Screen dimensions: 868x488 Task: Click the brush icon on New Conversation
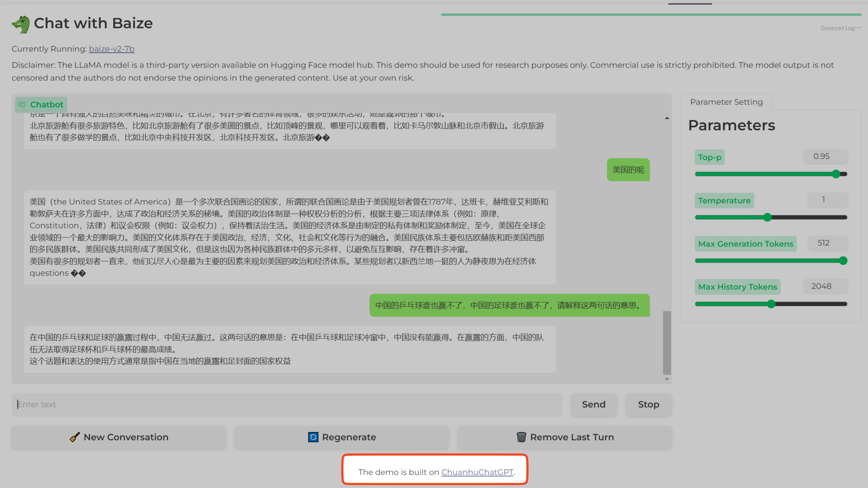(x=75, y=437)
